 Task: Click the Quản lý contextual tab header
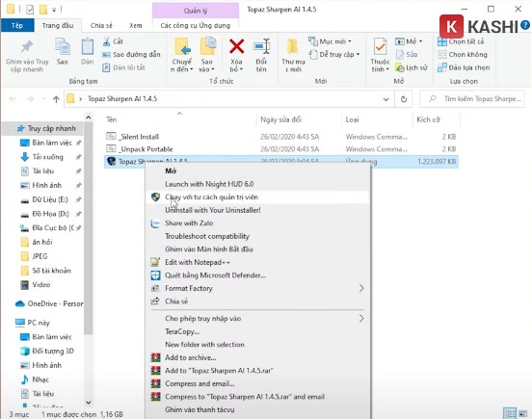pos(196,11)
